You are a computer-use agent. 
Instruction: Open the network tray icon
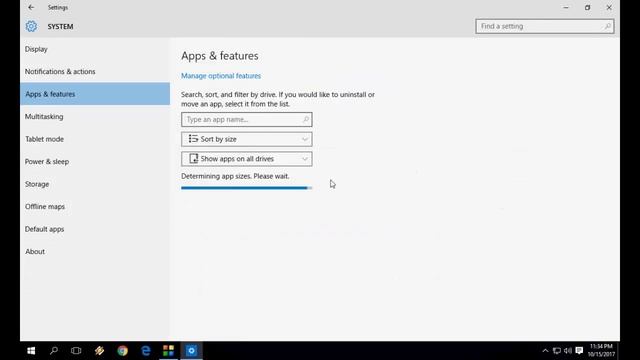[x=556, y=351]
